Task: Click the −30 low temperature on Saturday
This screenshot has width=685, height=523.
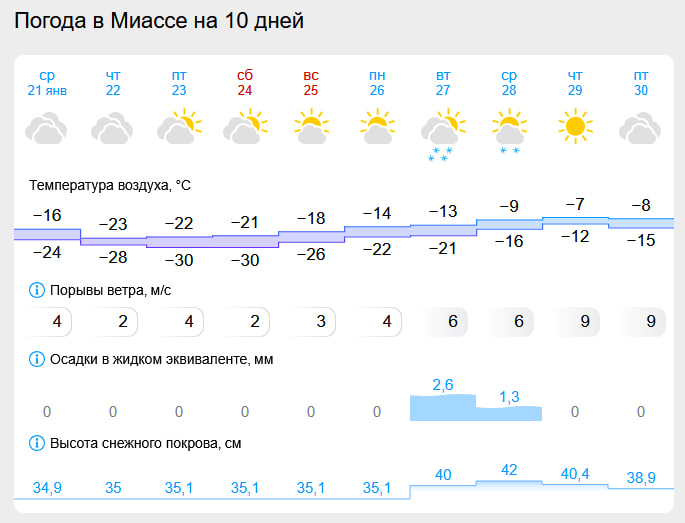Action: (x=244, y=260)
